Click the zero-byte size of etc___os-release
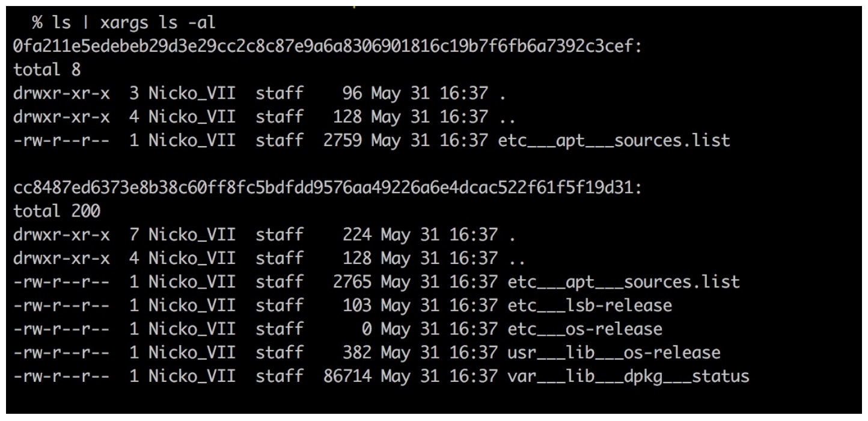 point(366,329)
